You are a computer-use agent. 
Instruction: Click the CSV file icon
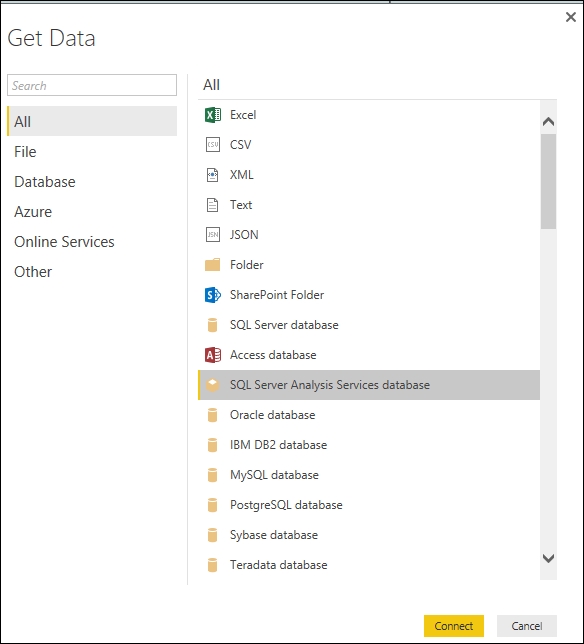pyautogui.click(x=213, y=145)
